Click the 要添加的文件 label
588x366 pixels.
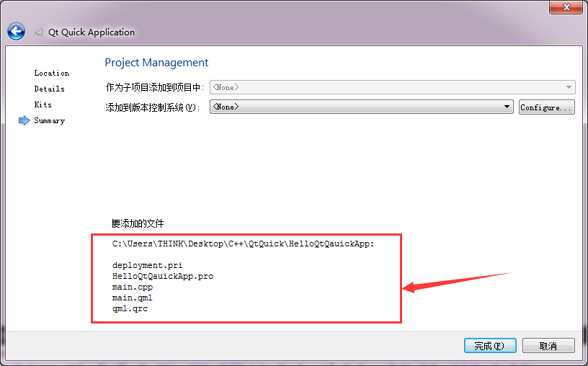click(138, 224)
